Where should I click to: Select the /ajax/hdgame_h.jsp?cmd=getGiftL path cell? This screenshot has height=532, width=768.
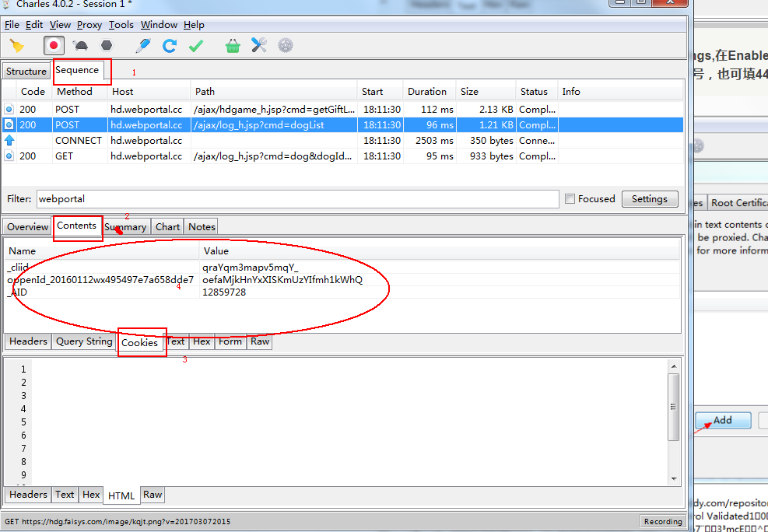tap(274, 109)
